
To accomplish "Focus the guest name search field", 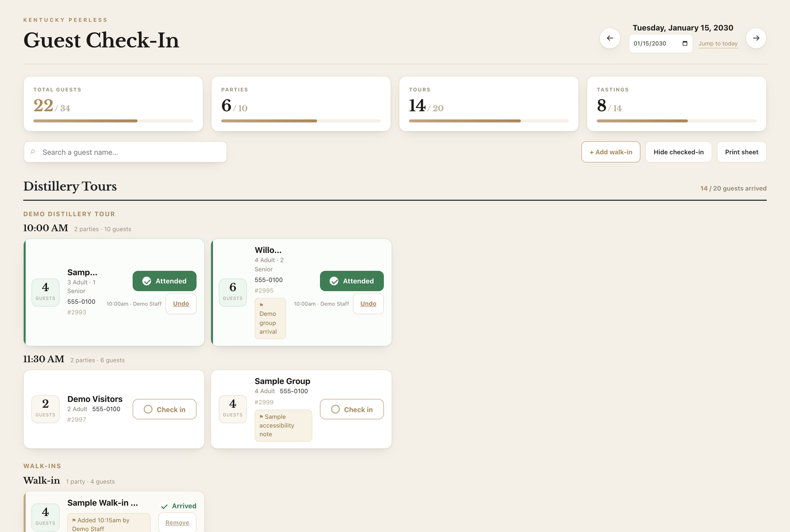I will pyautogui.click(x=125, y=152).
